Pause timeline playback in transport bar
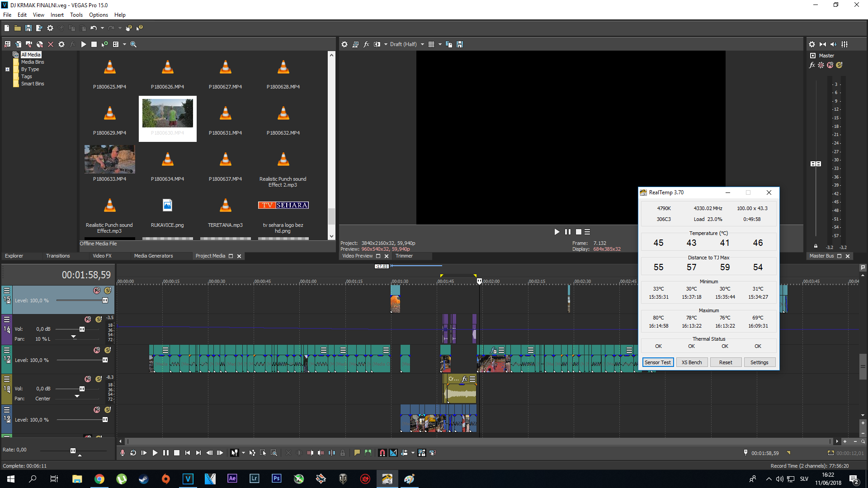Screen dimensions: 868x488 pyautogui.click(x=166, y=453)
